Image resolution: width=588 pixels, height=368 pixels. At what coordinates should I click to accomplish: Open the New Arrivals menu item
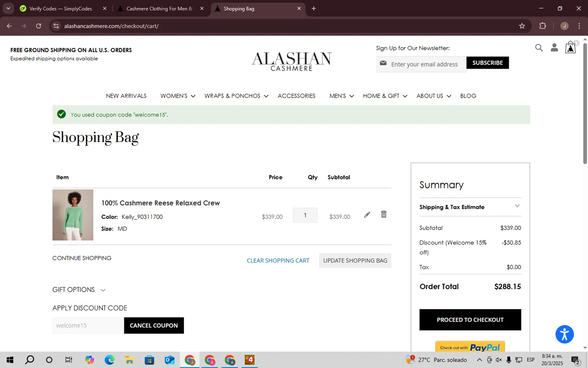[126, 96]
